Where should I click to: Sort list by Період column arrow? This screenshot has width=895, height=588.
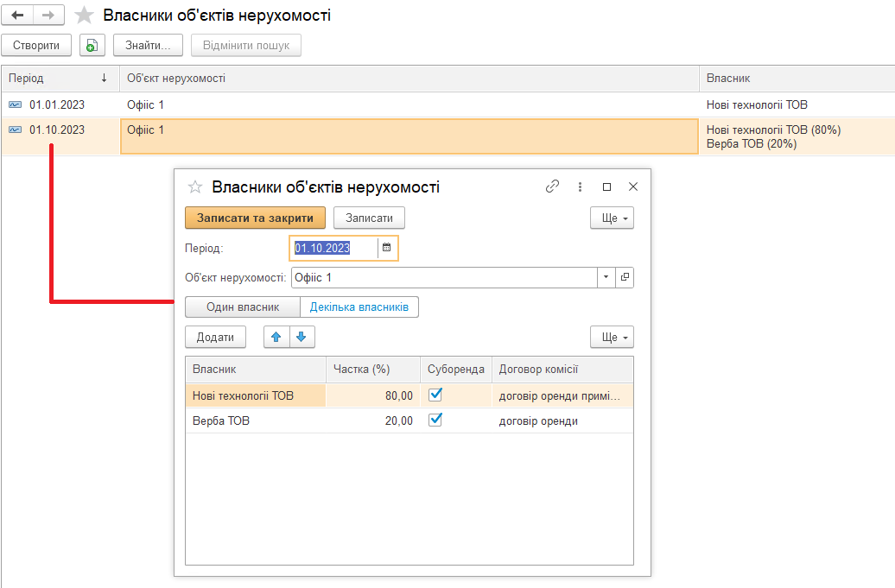[x=104, y=78]
